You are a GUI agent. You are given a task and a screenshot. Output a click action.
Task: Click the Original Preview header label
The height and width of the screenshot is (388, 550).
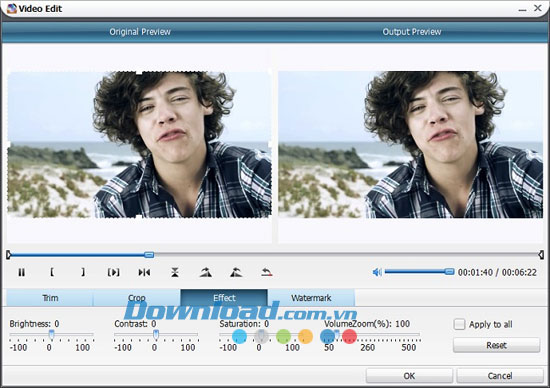[140, 32]
